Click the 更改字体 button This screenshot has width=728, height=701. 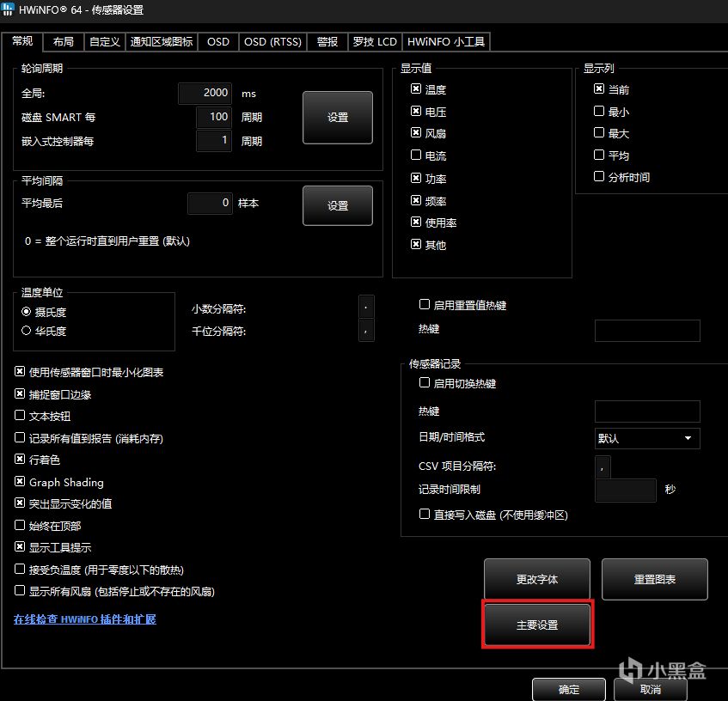pyautogui.click(x=536, y=580)
